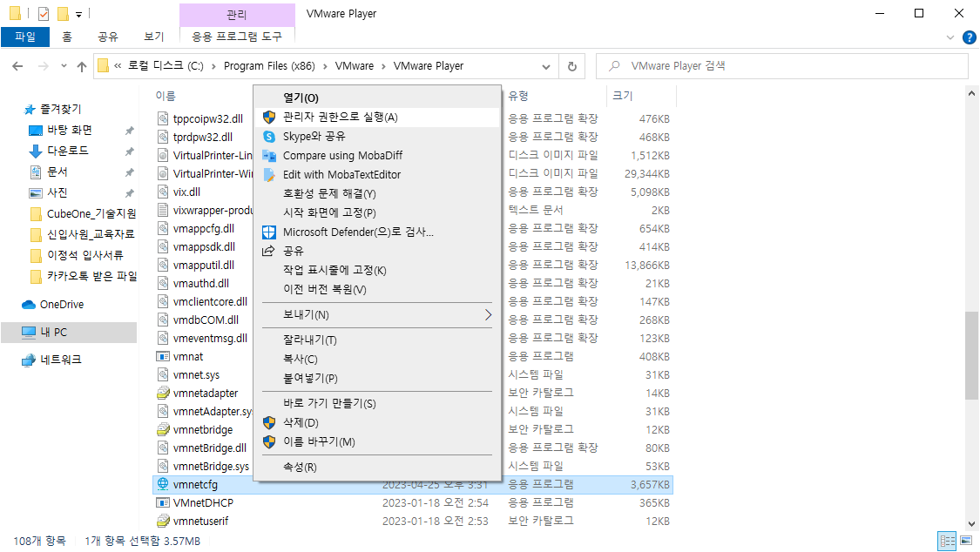Open the help question mark icon
Viewport: 980px width, 552px height.
click(x=969, y=37)
